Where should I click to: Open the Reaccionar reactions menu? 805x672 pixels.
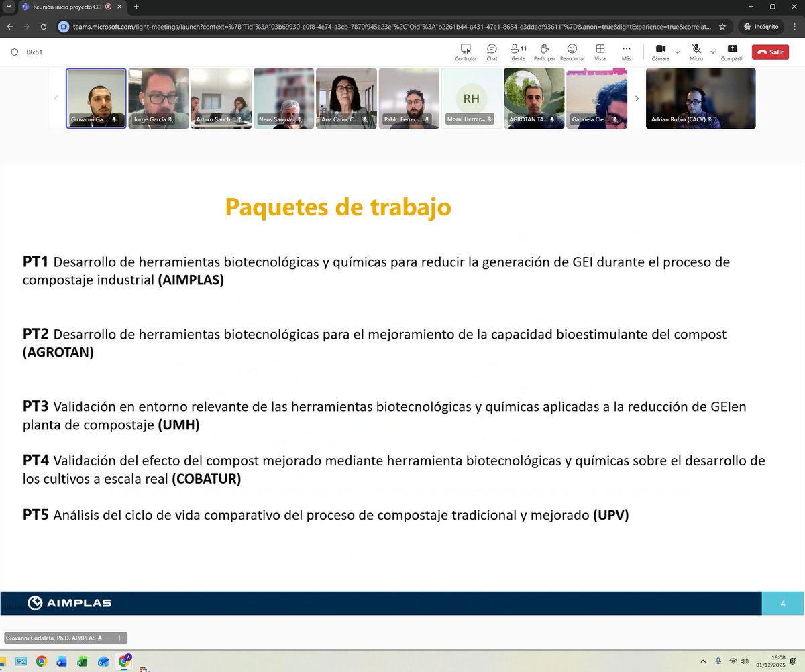pos(572,52)
